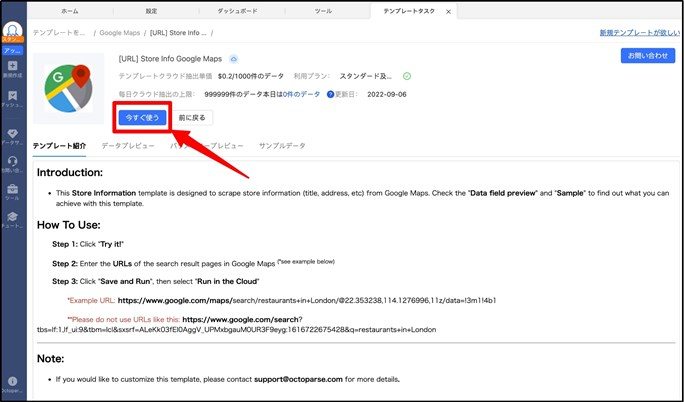
Task: Click the Google Maps template thumbnail
Action: pos(68,89)
